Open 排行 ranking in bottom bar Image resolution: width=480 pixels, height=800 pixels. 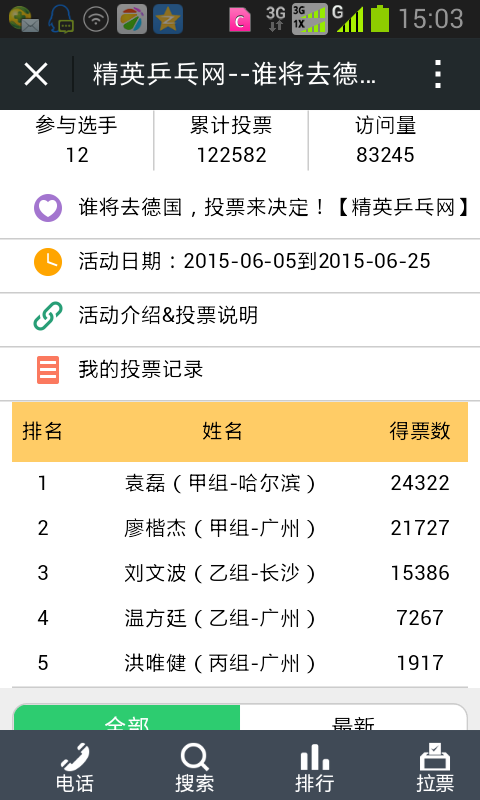[315, 768]
